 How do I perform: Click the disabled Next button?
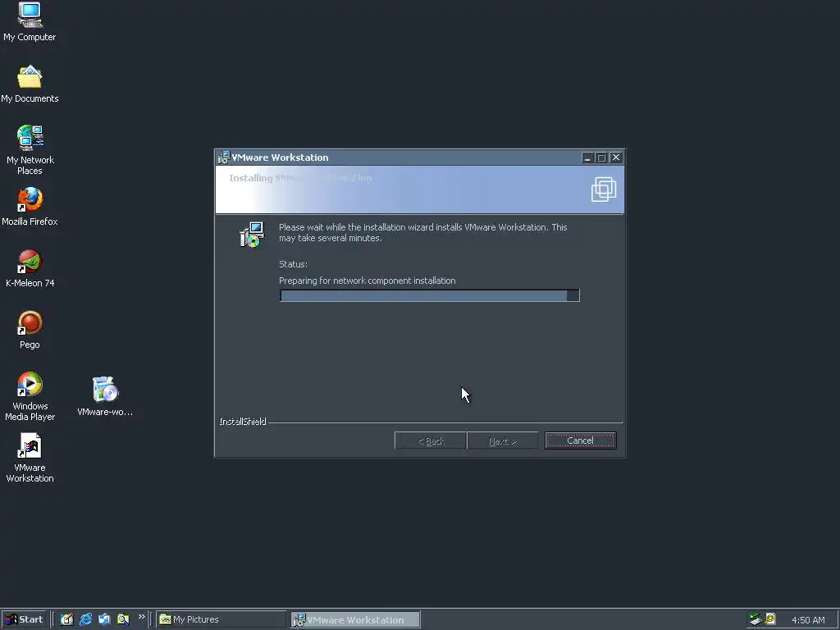[x=503, y=441]
